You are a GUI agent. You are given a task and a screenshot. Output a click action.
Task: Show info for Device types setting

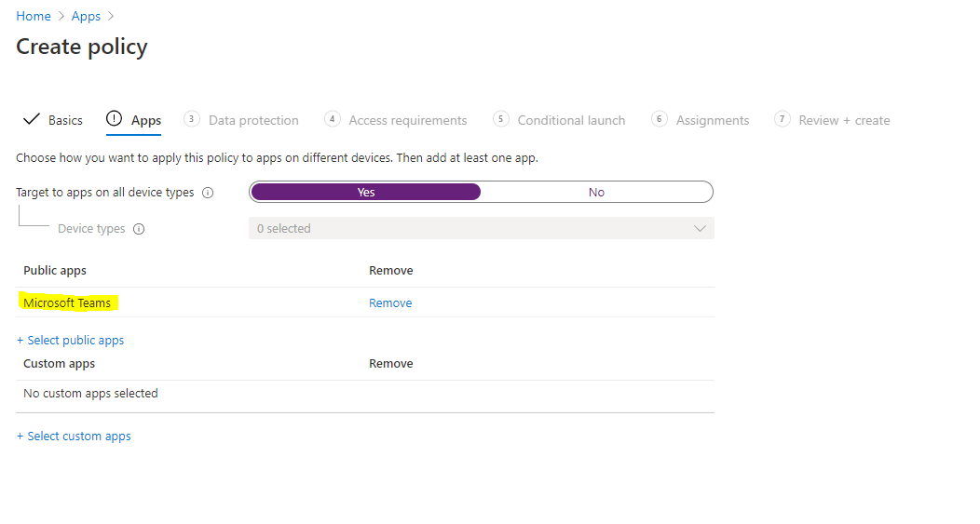139,229
